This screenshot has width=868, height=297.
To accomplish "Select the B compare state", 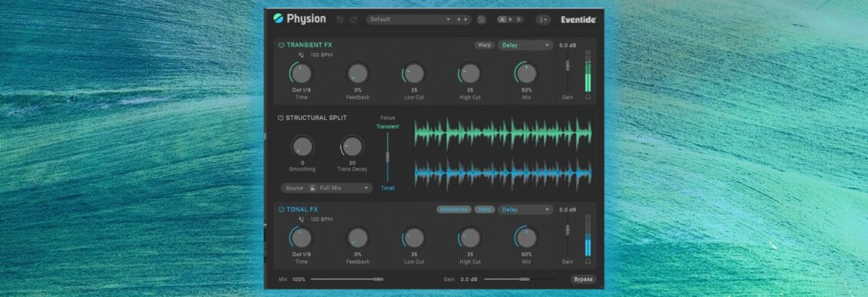I will click(x=518, y=19).
